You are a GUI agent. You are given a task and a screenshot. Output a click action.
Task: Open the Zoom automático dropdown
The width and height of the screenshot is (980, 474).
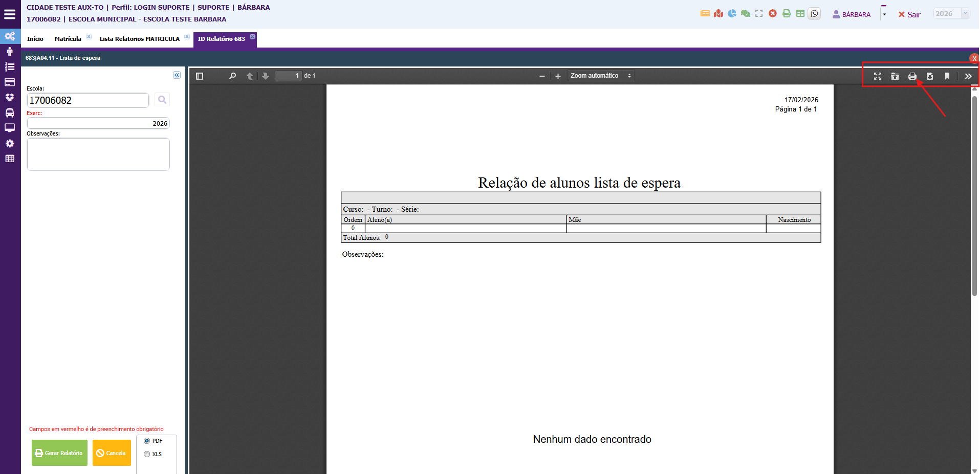pyautogui.click(x=600, y=76)
